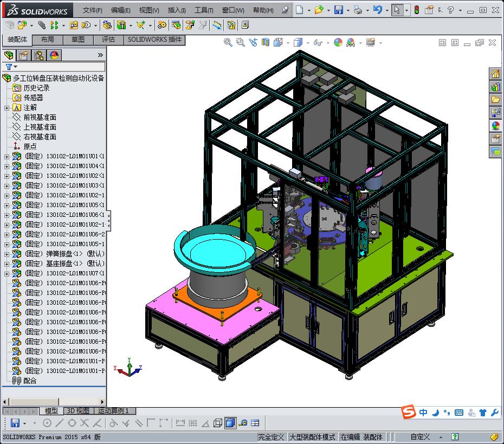Toggle Sogou IME Chinese/English mode

423,413
